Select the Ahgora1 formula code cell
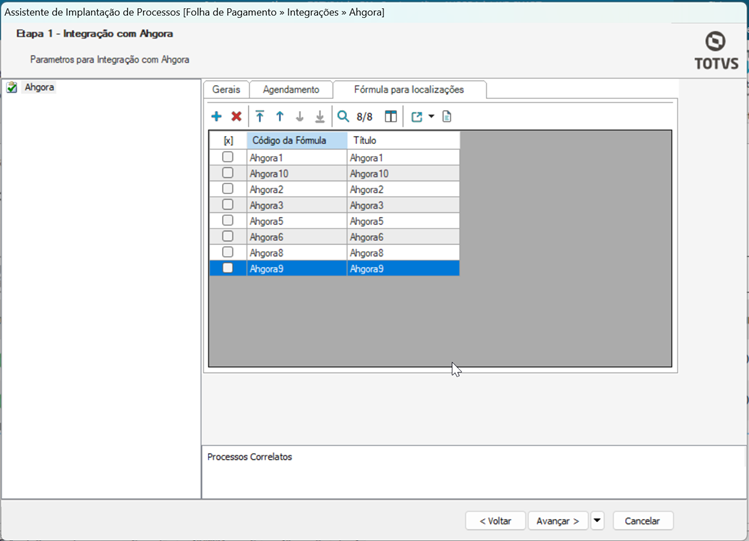Screen dimensions: 749x541 point(297,158)
